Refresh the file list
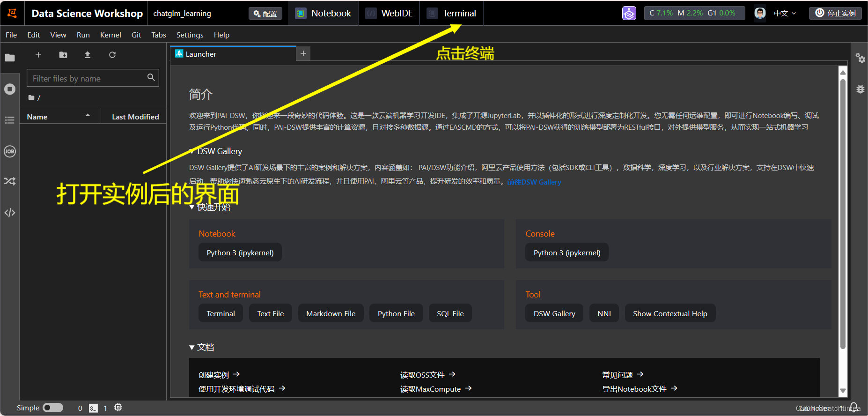 (112, 55)
